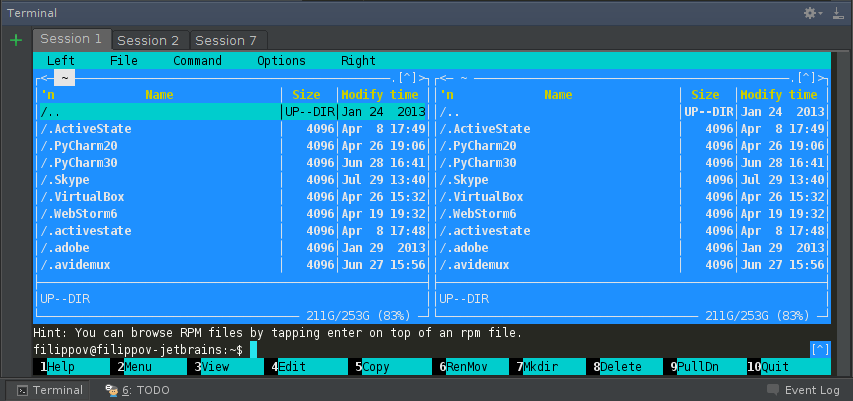This screenshot has height=401, width=853.
Task: Open the Left menu
Action: tap(61, 61)
